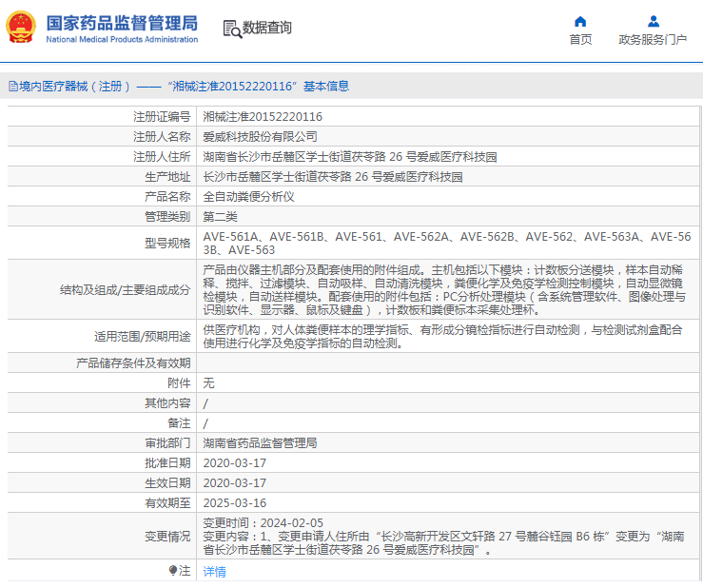Click the 生效日期 row label
The height and width of the screenshot is (588, 703).
167,483
